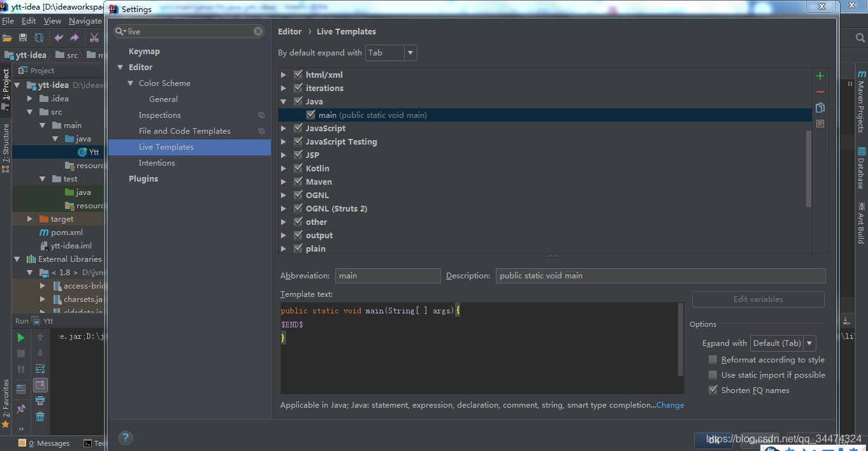Duplicate the selected live template

[820, 108]
